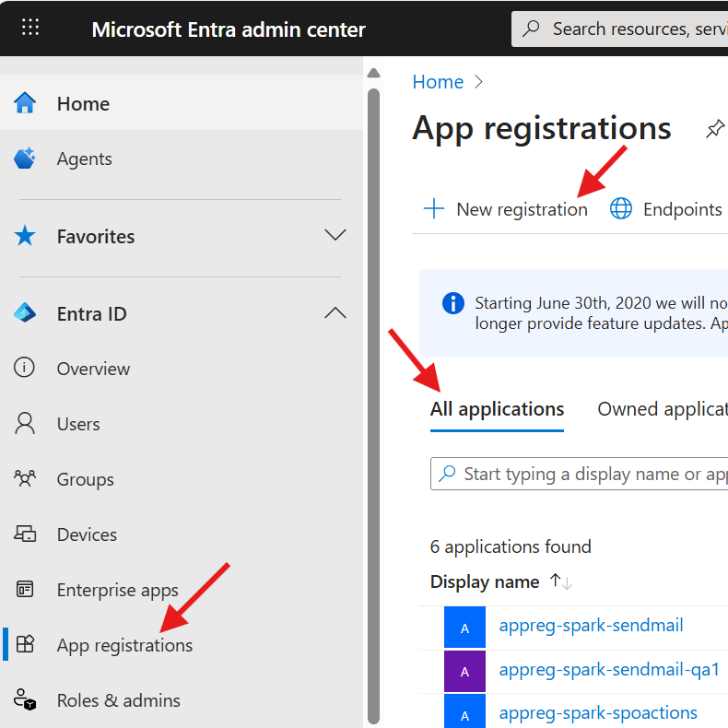
Task: Open appreg-spark-sendmail application link
Action: pyautogui.click(x=591, y=626)
